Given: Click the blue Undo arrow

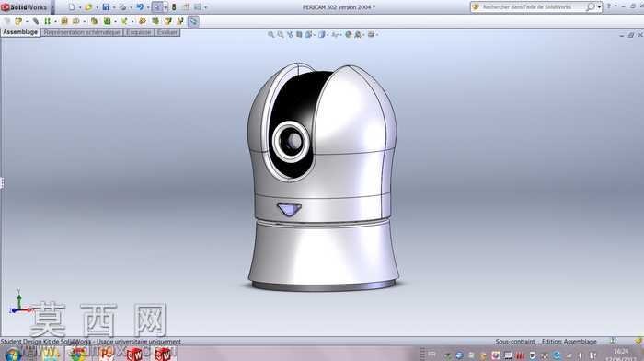Looking at the screenshot, I should click(x=140, y=7).
